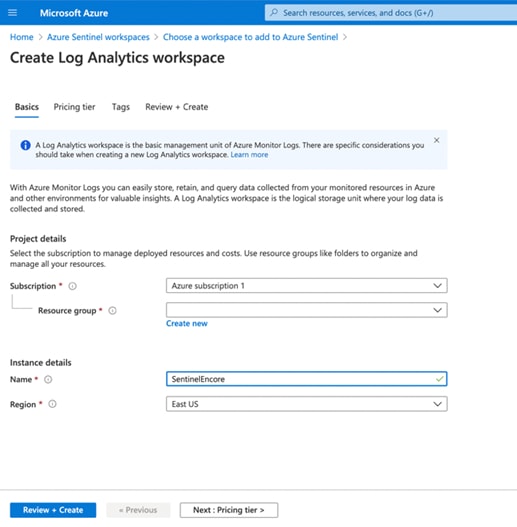The height and width of the screenshot is (527, 517).
Task: Click the Review + Create button
Action: [53, 510]
